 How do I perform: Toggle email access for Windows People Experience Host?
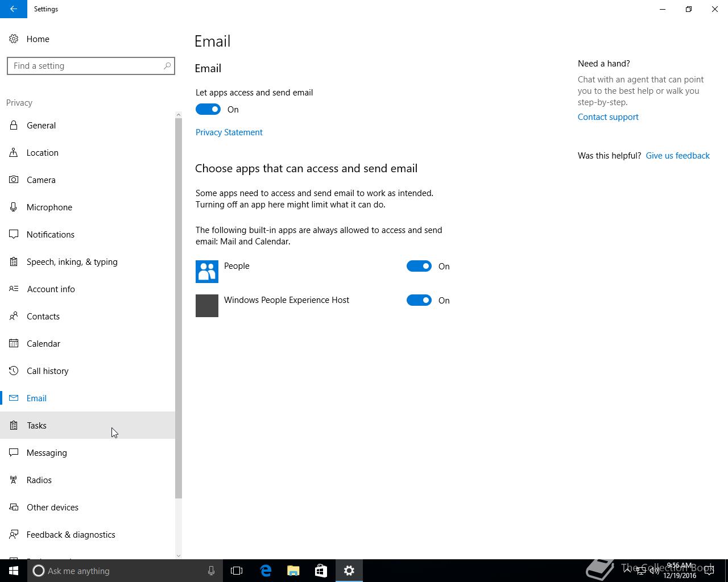point(419,300)
